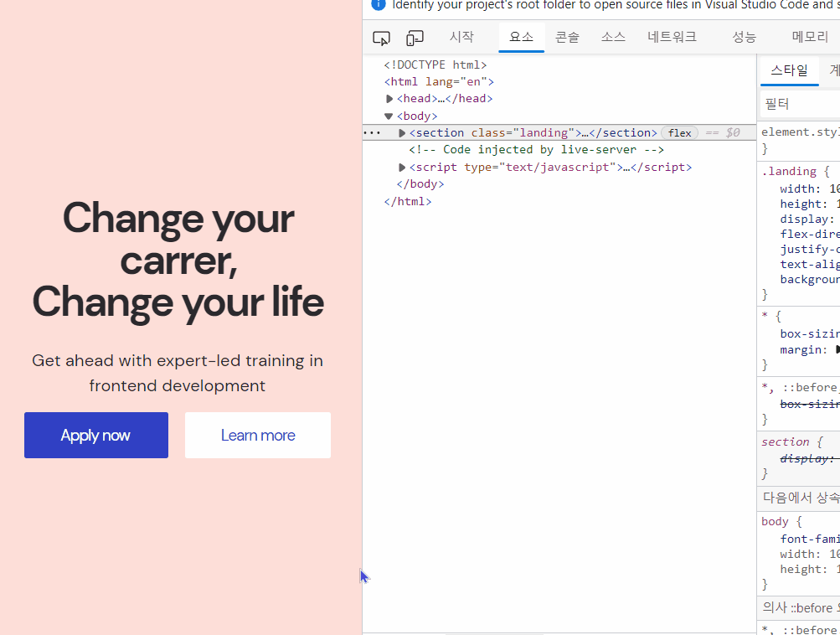Open the 콘솔 tab
840x635 pixels.
tap(567, 37)
